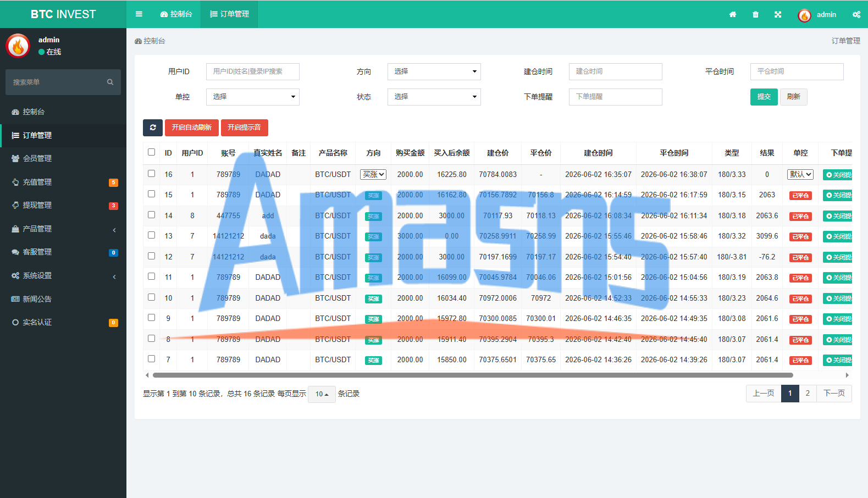This screenshot has height=498, width=868.
Task: Switch to the 订单管理 top tab
Action: pyautogui.click(x=229, y=14)
